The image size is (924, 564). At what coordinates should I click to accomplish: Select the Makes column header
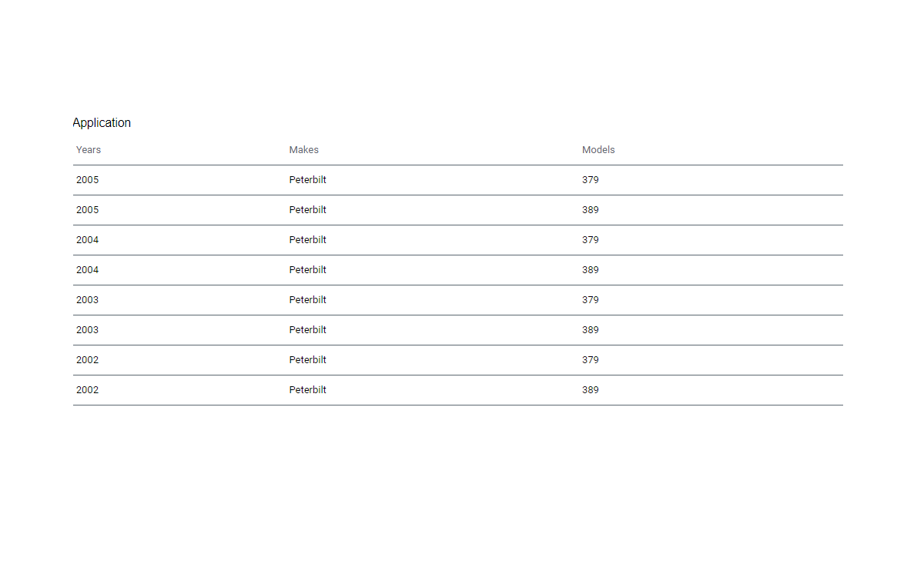pyautogui.click(x=304, y=150)
